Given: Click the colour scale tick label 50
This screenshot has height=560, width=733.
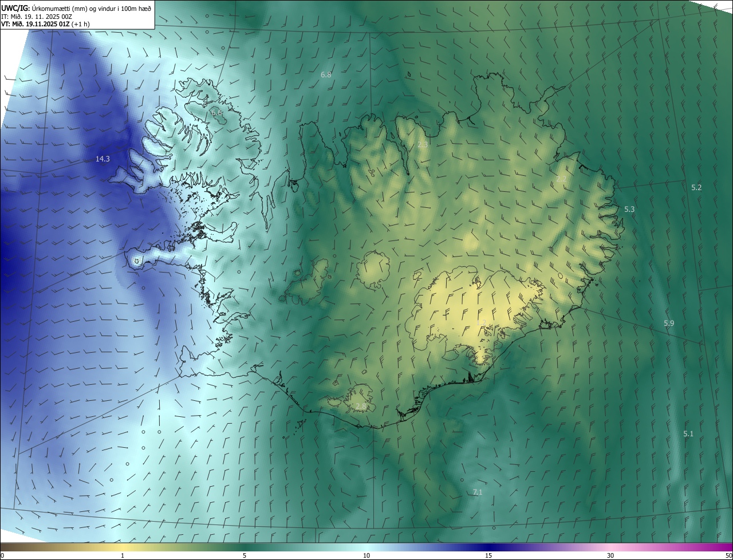Looking at the screenshot, I should [728, 555].
